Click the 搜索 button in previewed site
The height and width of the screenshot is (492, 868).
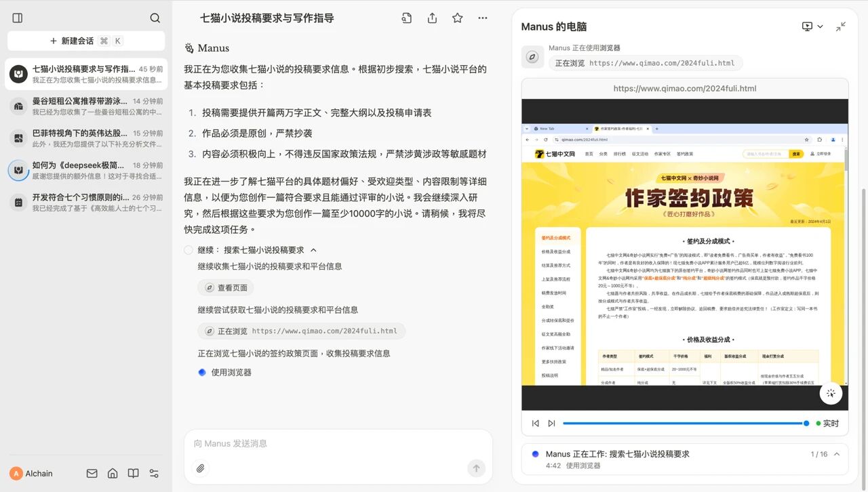click(797, 155)
